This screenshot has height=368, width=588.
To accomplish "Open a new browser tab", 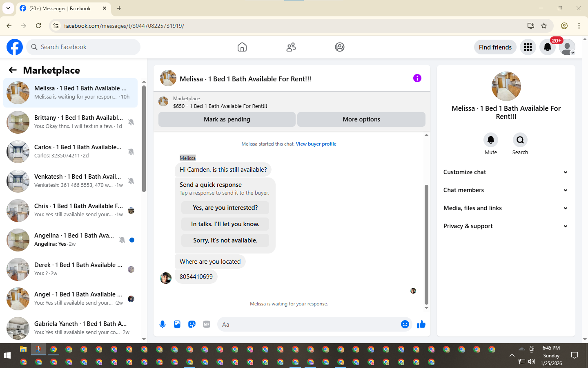I will (x=119, y=8).
